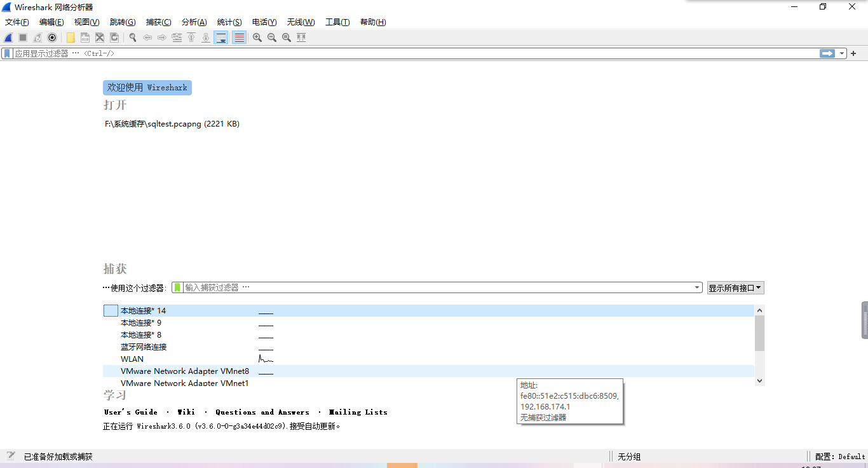Select the zoom in icon
This screenshot has width=868, height=468.
[x=257, y=38]
